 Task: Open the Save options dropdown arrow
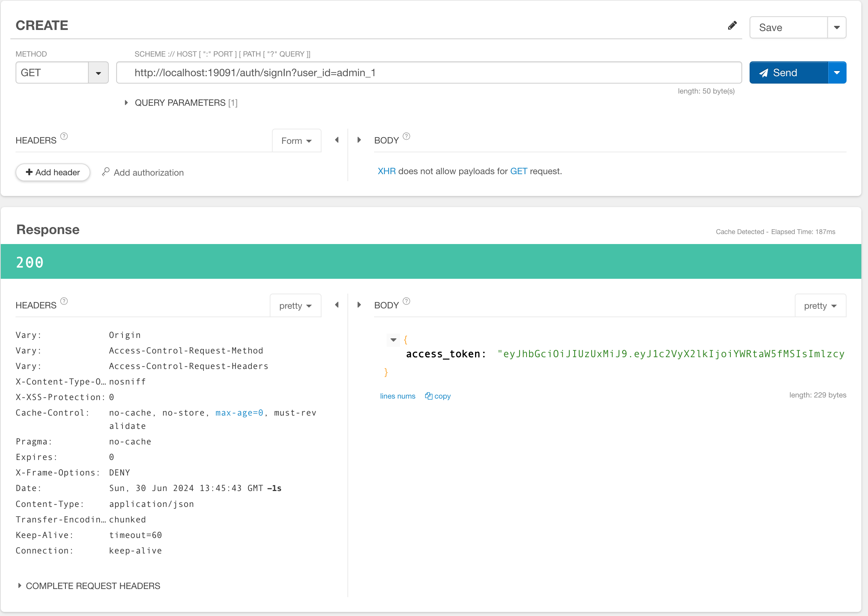click(837, 27)
